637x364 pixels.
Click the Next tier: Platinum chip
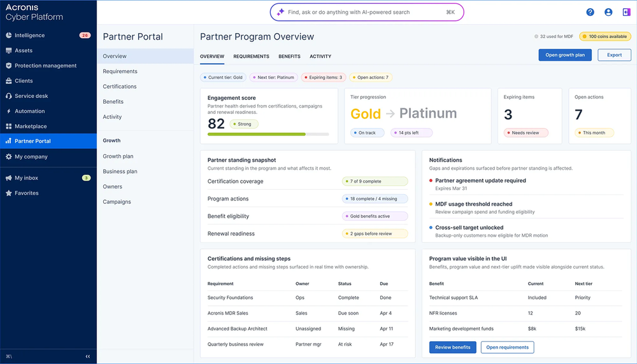pyautogui.click(x=273, y=78)
